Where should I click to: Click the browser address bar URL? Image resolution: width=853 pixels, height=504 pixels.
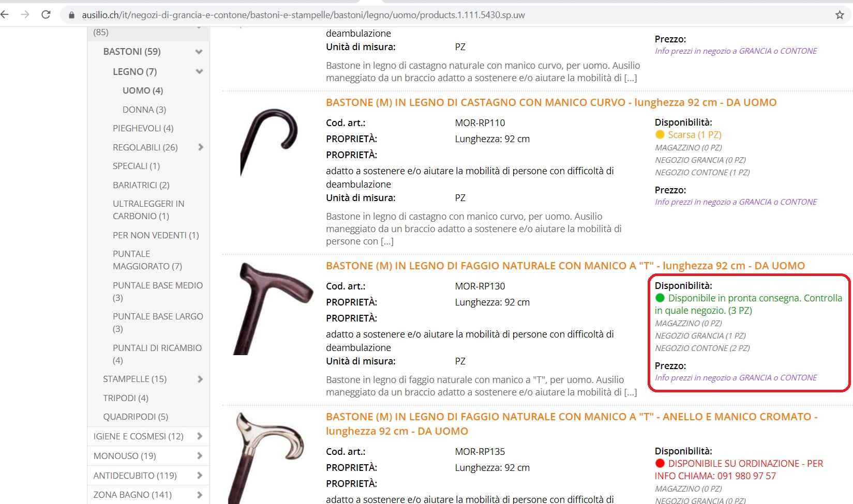point(303,15)
